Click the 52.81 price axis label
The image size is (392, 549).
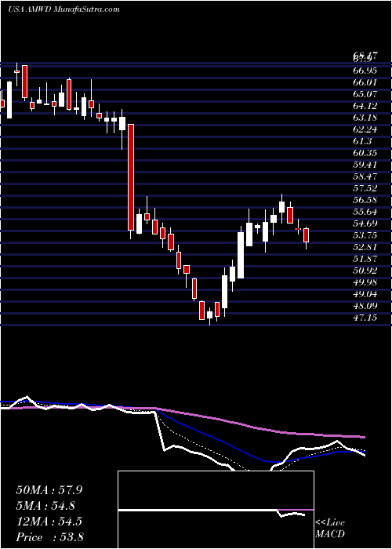365,248
